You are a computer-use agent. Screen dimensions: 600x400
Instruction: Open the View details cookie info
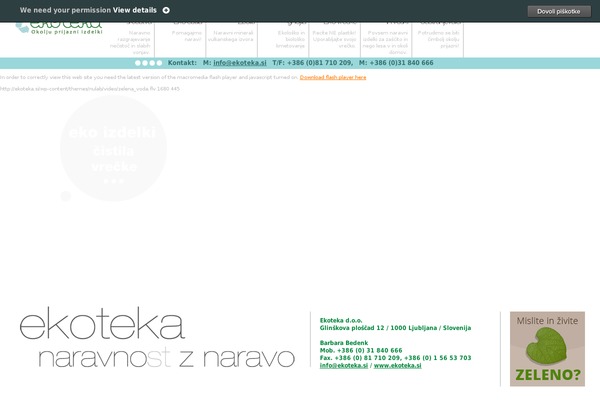pos(135,10)
